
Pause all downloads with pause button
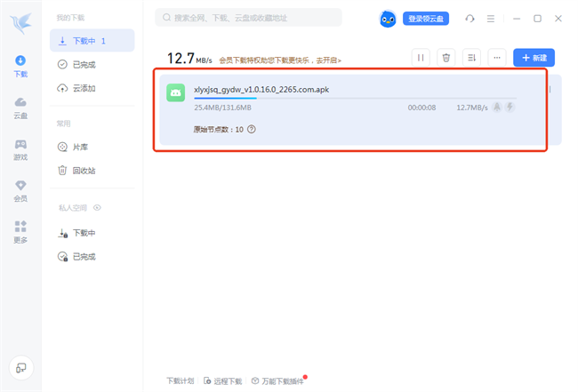pos(421,58)
